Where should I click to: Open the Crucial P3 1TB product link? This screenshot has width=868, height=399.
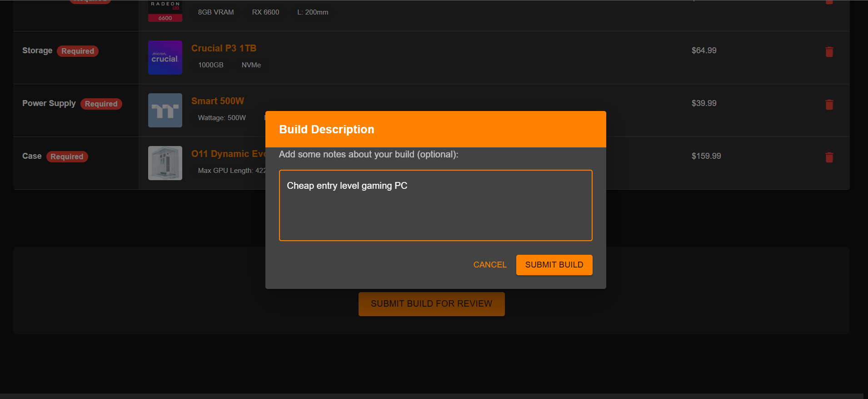click(224, 48)
